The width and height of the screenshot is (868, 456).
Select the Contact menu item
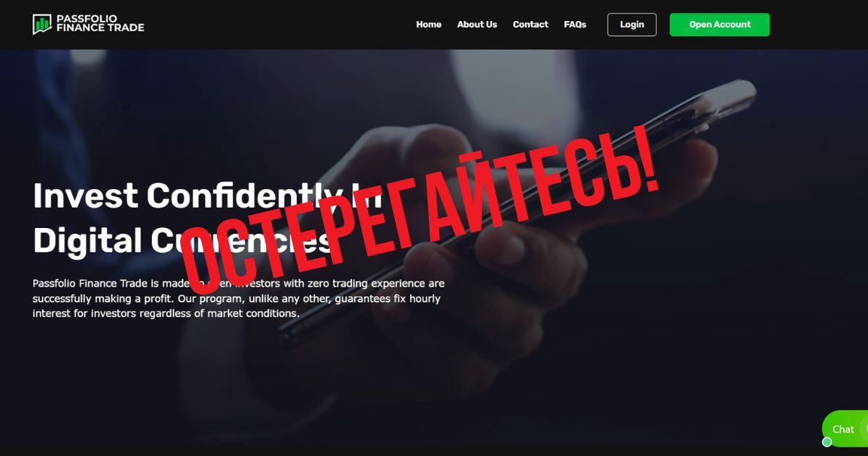(x=530, y=25)
